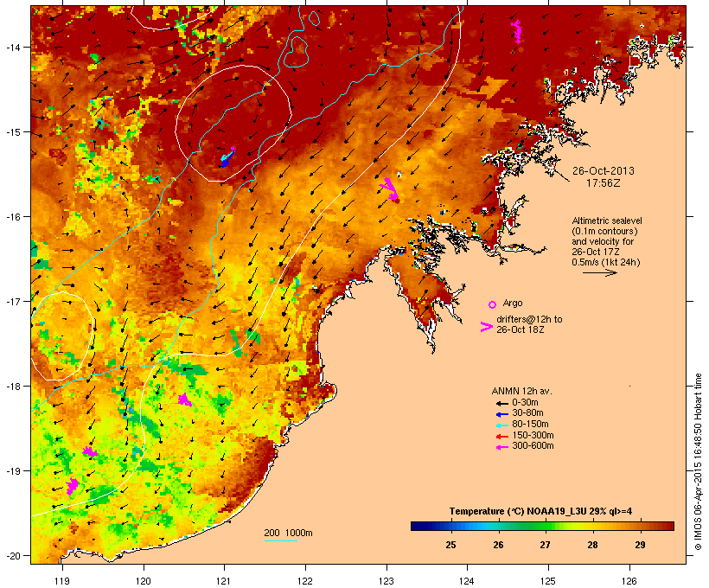Click the blue-cyan mooring arrow near 121E 15.3S
The width and height of the screenshot is (709, 588).
coord(227,157)
